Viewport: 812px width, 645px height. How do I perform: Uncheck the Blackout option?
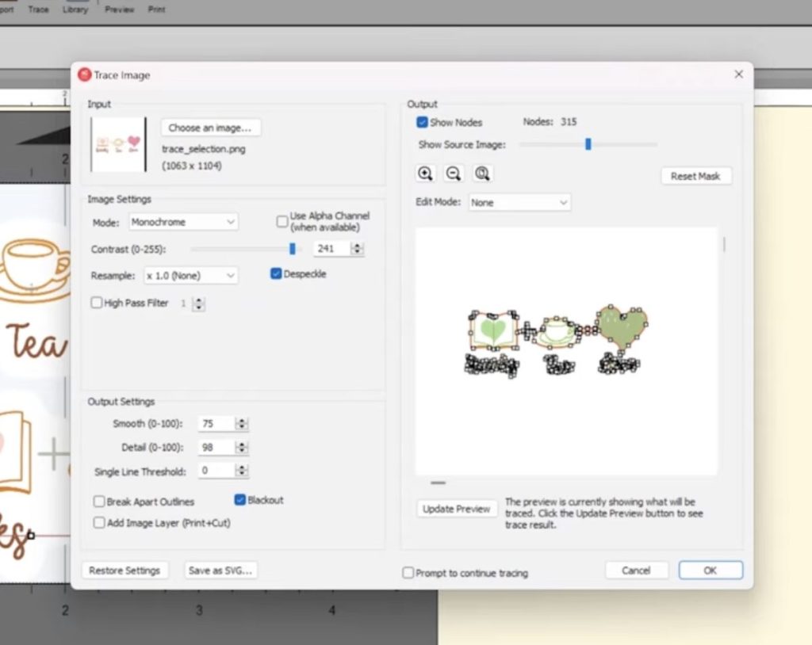point(239,499)
